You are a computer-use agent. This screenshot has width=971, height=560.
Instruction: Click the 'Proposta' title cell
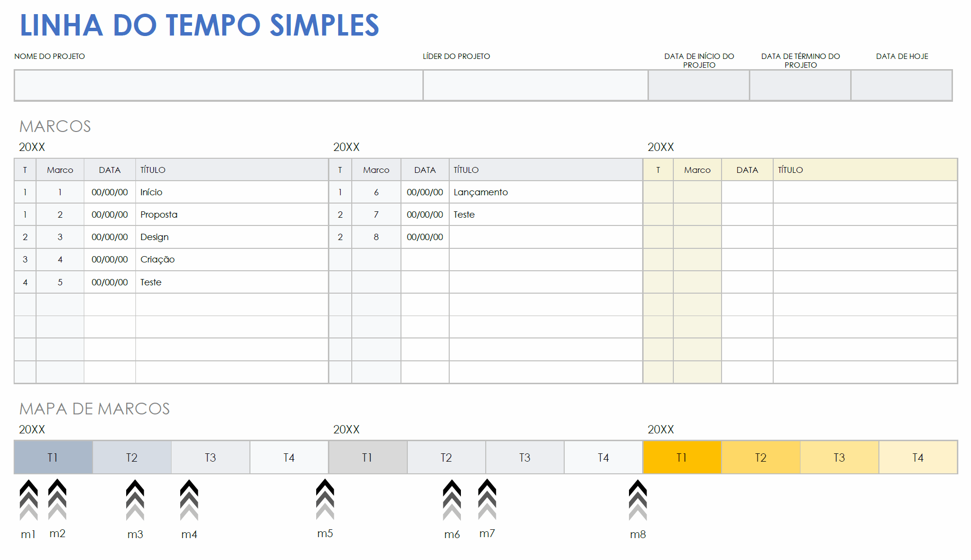232,215
